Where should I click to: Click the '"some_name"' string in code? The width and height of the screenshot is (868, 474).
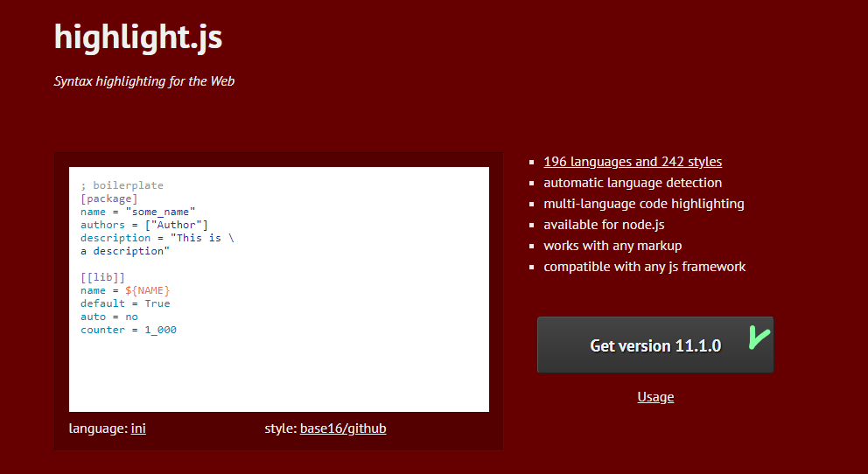point(160,212)
